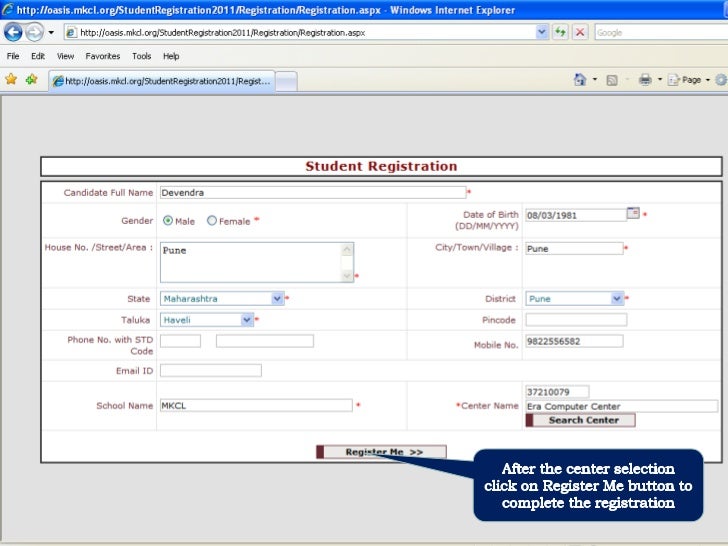Click the RSS feeds icon

[612, 80]
